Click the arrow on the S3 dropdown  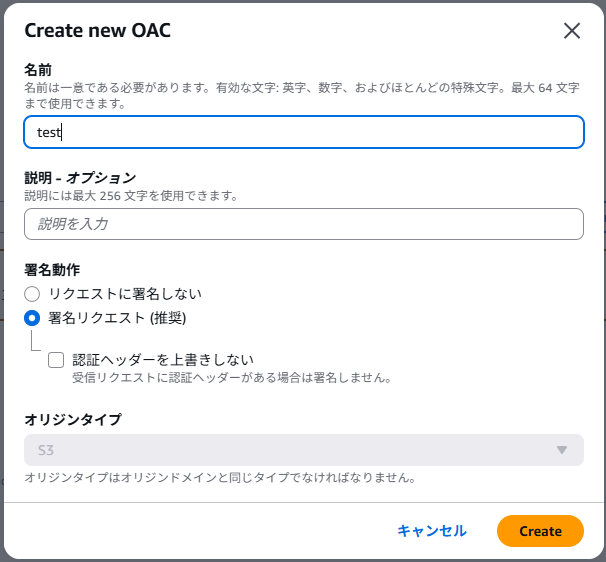point(562,450)
